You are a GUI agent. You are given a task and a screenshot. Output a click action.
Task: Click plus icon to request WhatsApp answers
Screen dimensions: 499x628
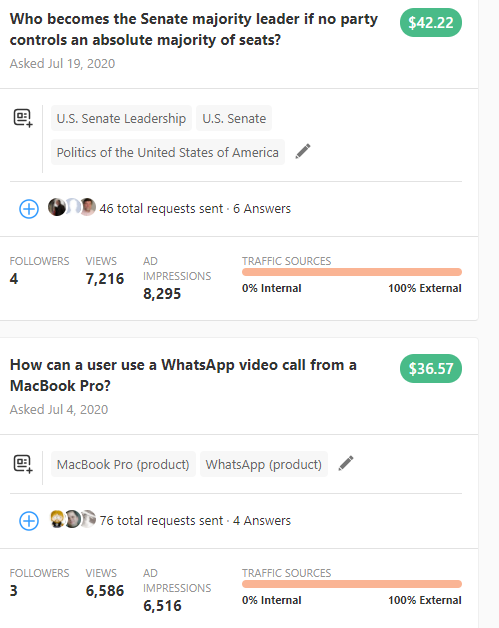tap(29, 521)
